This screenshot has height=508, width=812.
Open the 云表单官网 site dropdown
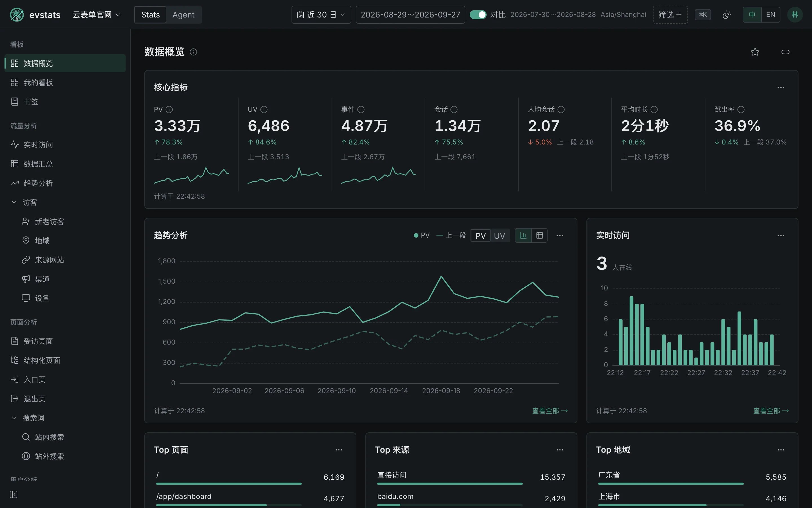96,15
